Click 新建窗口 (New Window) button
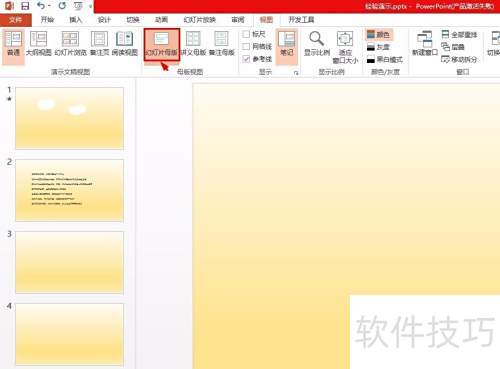 coord(425,44)
